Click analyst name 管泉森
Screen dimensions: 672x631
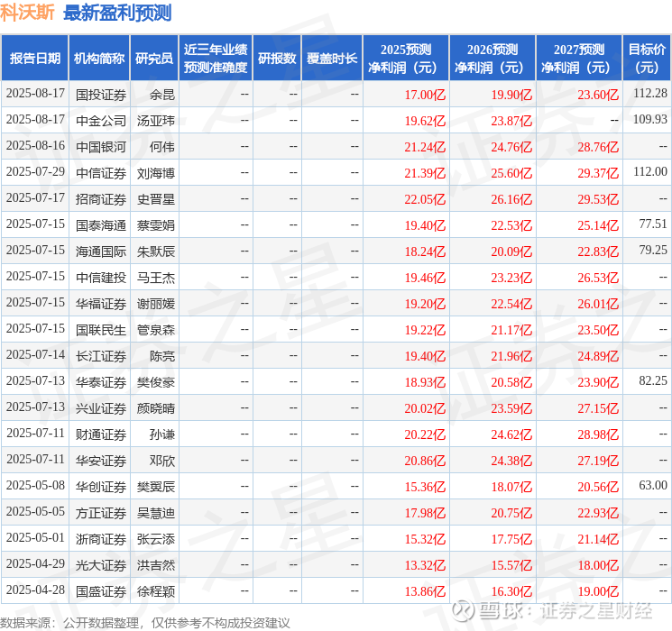point(155,329)
